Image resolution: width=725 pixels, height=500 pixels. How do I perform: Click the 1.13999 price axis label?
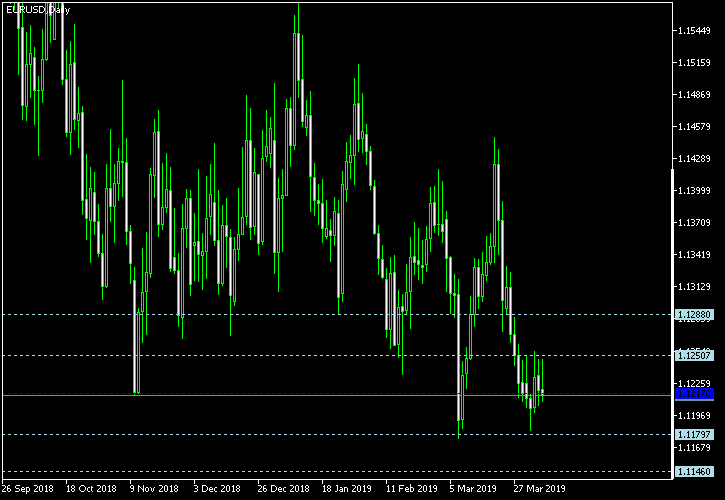[x=694, y=191]
